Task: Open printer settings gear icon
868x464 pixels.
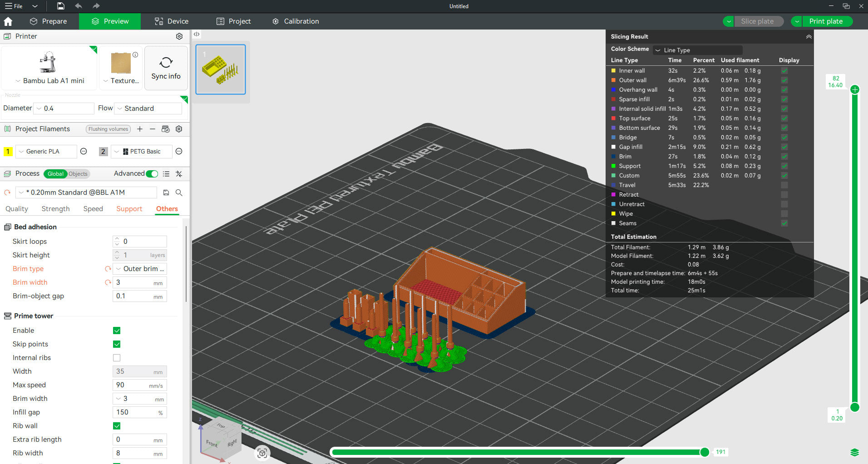Action: click(x=179, y=36)
